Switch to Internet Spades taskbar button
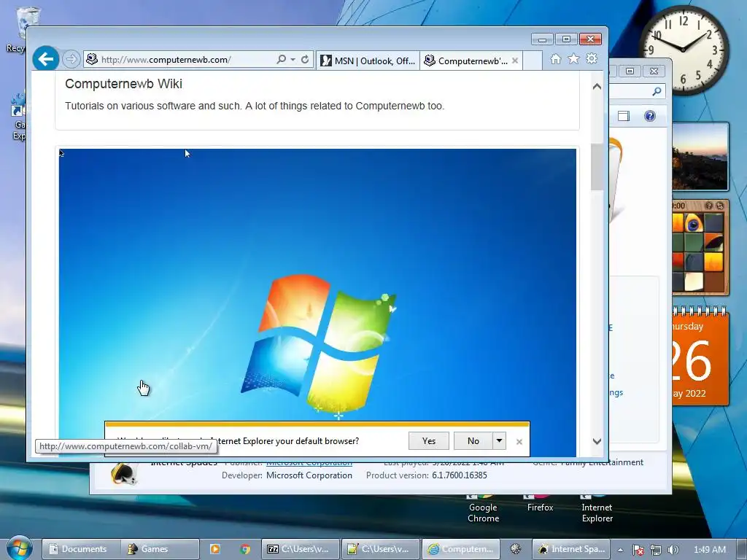Viewport: 747px width, 560px height. 571,549
